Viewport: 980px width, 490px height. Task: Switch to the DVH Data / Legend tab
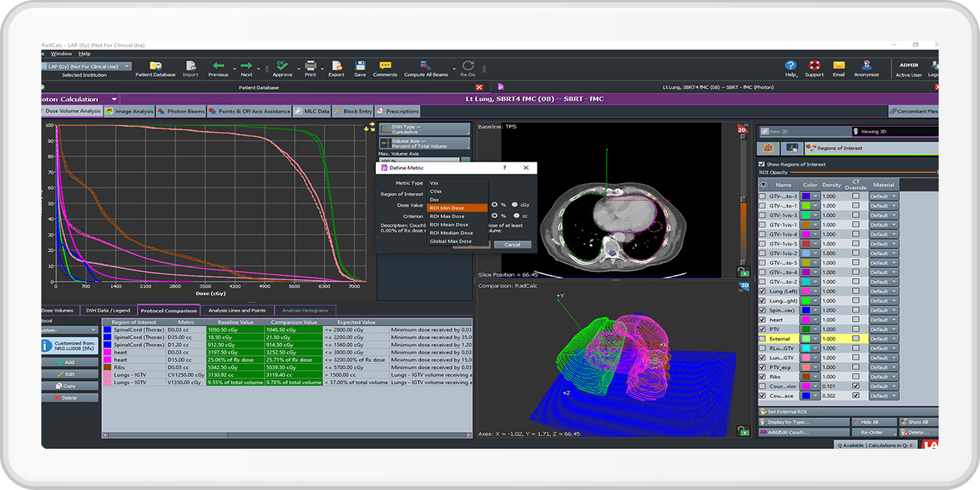(107, 310)
